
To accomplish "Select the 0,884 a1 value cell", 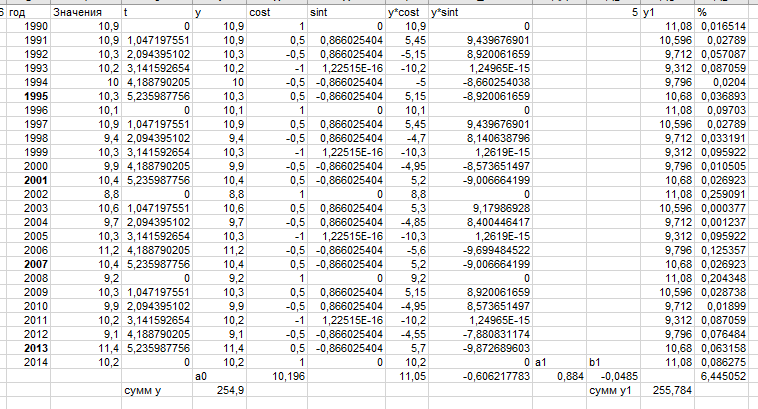I will pyautogui.click(x=559, y=376).
